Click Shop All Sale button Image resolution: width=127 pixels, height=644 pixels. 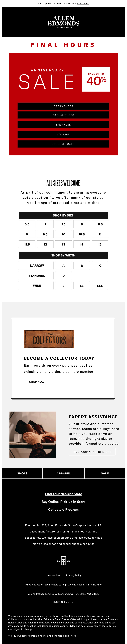click(63, 144)
